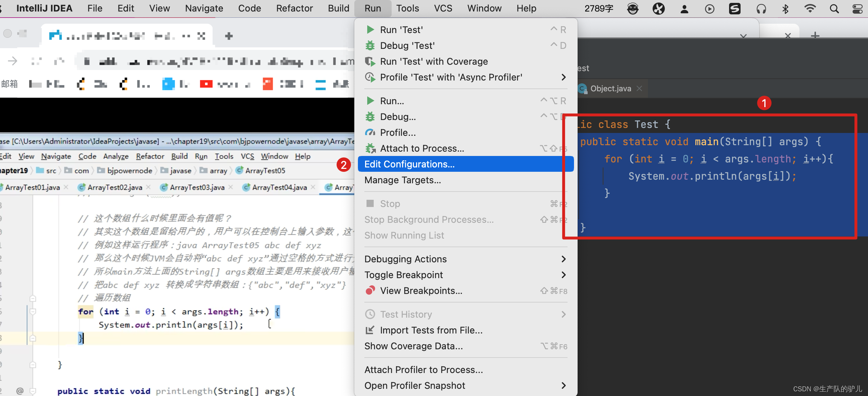Click the Debug 'Test' bug icon

(370, 46)
